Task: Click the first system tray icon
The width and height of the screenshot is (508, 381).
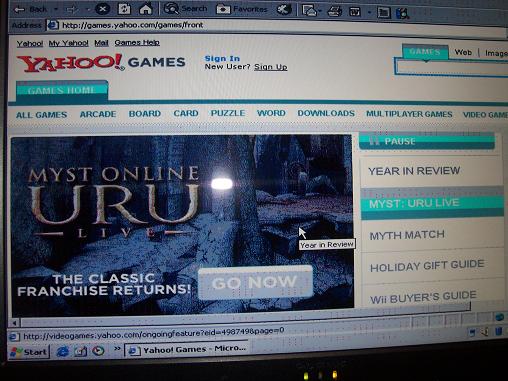Action: click(x=472, y=332)
